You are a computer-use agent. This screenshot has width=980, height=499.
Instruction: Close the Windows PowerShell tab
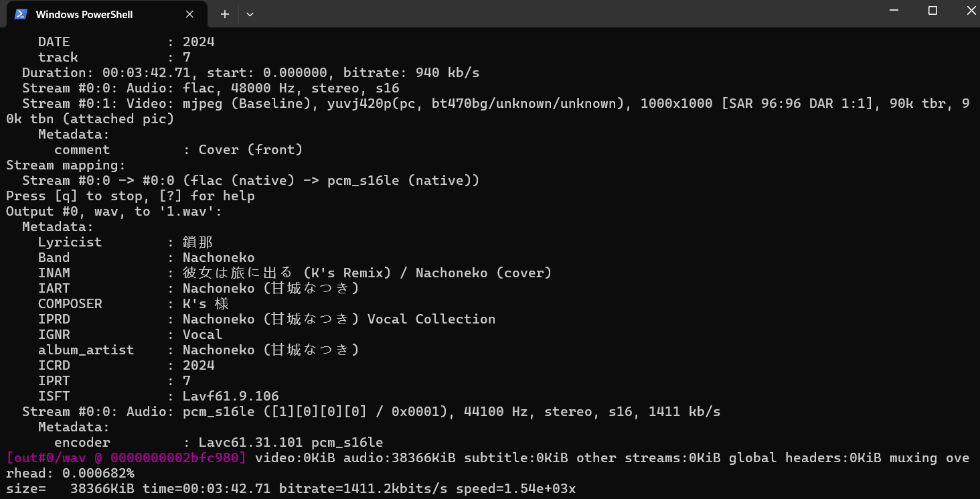tap(189, 14)
